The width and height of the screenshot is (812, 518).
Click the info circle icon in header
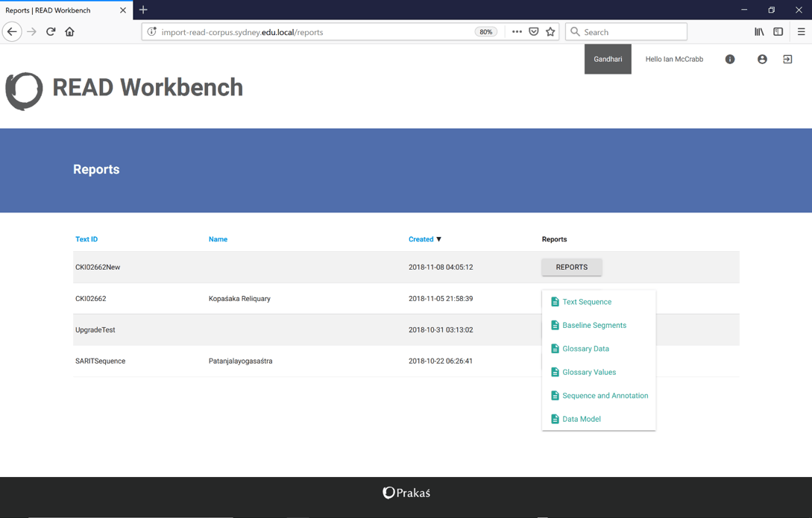pyautogui.click(x=730, y=59)
